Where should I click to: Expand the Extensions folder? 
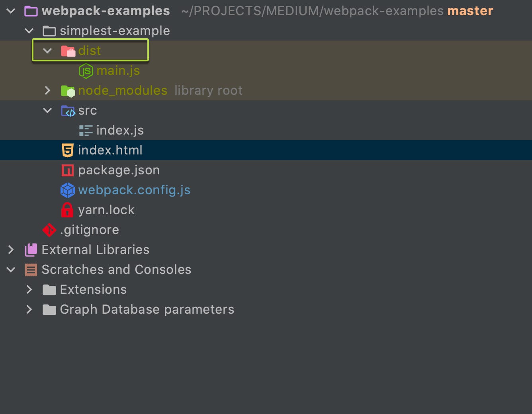pyautogui.click(x=29, y=289)
